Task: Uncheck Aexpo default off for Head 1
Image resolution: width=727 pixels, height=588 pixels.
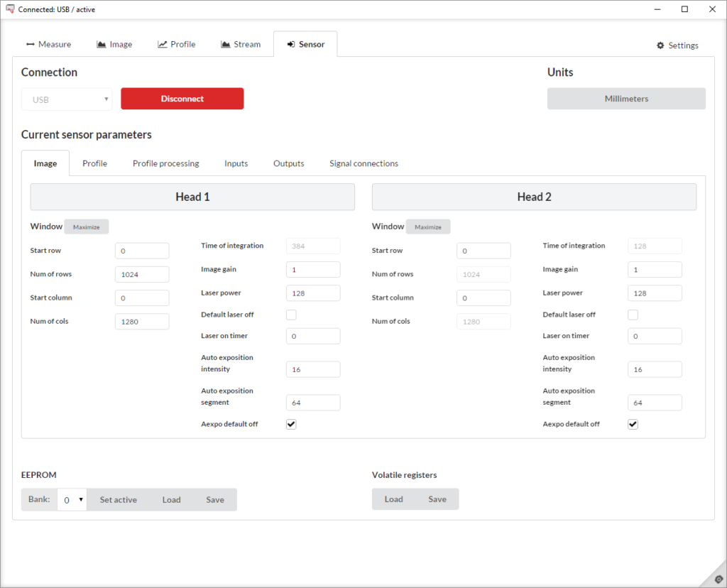Action: pos(291,424)
